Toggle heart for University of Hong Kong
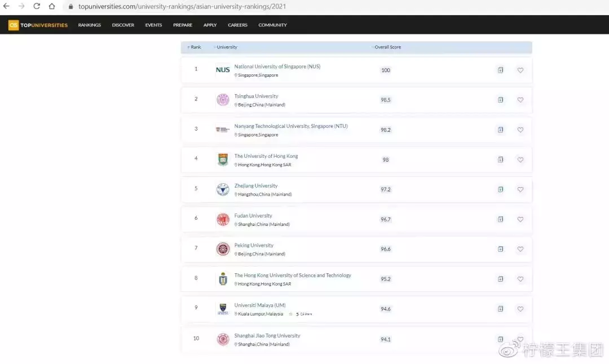The height and width of the screenshot is (364, 609). click(x=520, y=159)
